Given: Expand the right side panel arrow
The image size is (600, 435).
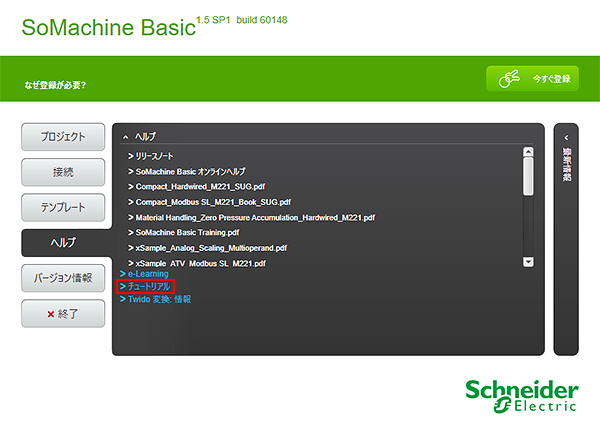Looking at the screenshot, I should point(566,137).
